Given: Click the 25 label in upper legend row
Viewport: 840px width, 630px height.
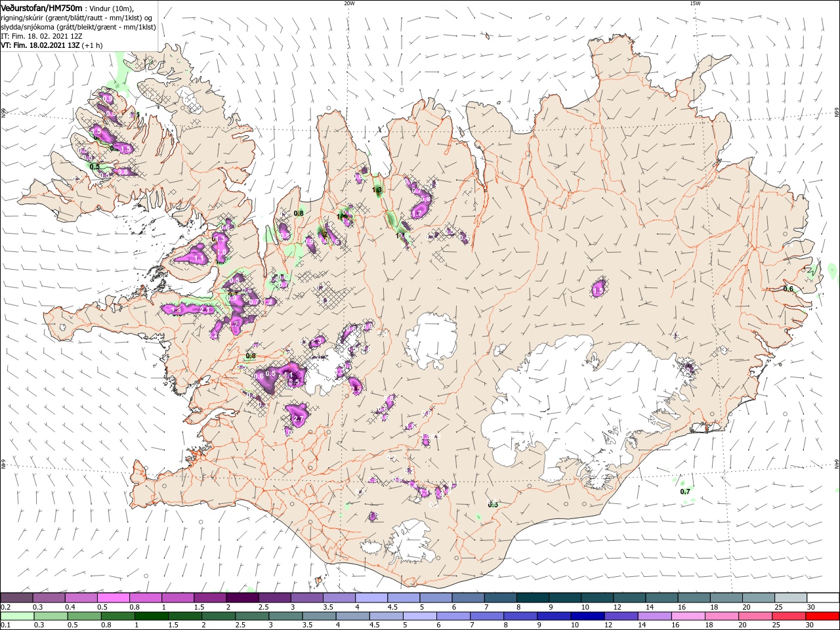Looking at the screenshot, I should [x=778, y=607].
